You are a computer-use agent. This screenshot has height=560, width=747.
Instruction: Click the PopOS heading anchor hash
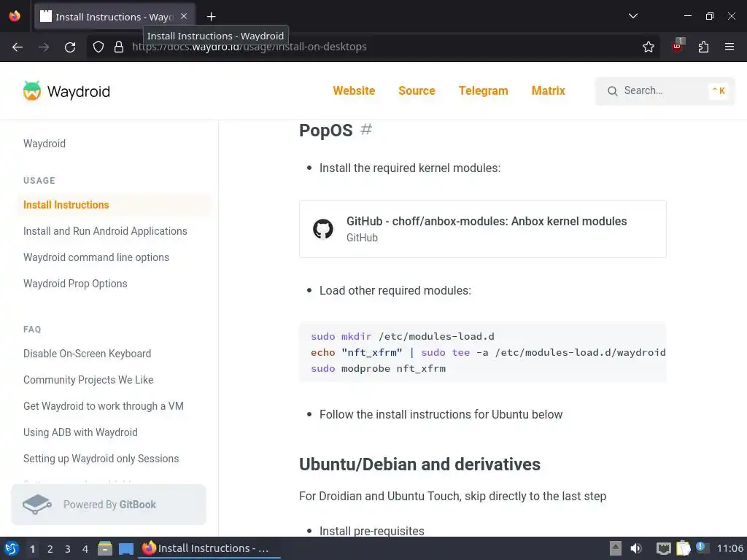366,129
